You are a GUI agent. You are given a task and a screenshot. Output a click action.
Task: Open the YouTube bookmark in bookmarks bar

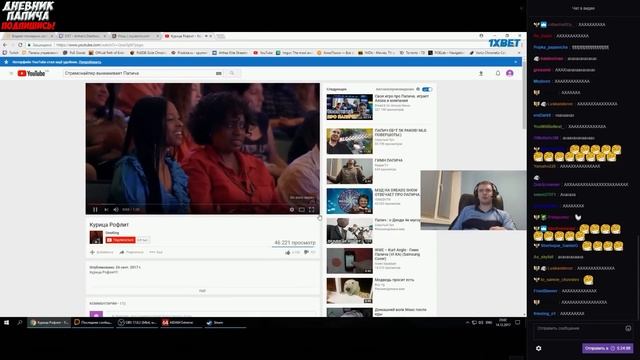click(263, 53)
